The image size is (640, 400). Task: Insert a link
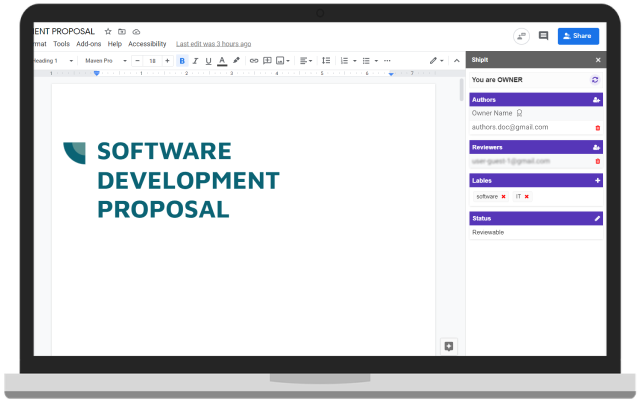pyautogui.click(x=254, y=60)
